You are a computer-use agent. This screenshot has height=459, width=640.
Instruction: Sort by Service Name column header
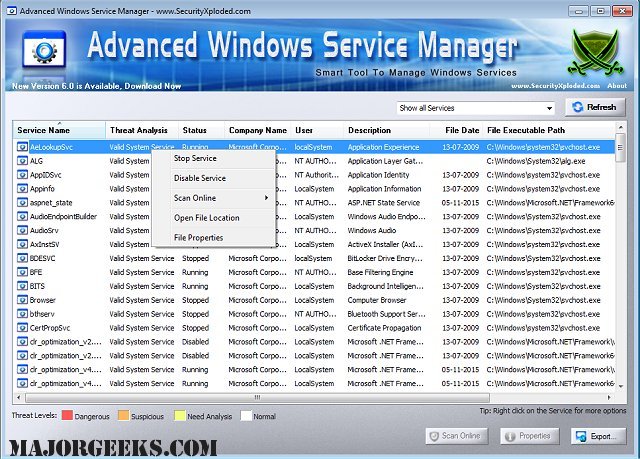pos(59,130)
